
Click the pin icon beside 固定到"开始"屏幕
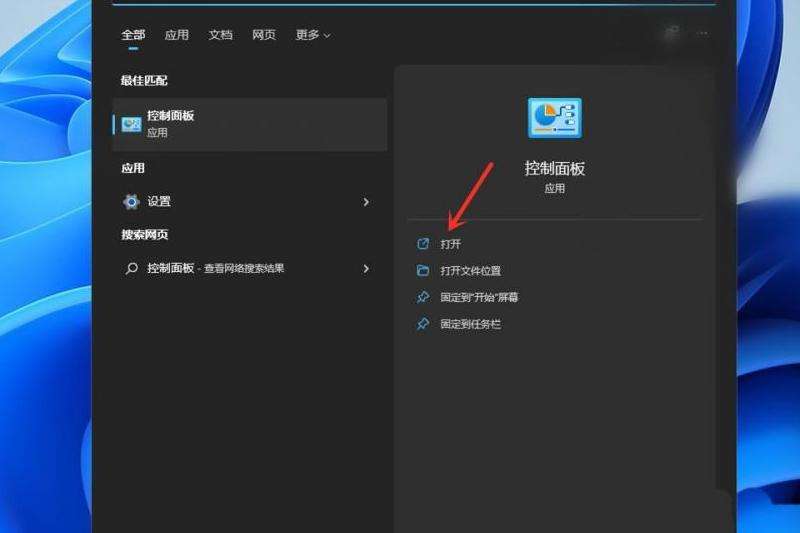pos(423,297)
